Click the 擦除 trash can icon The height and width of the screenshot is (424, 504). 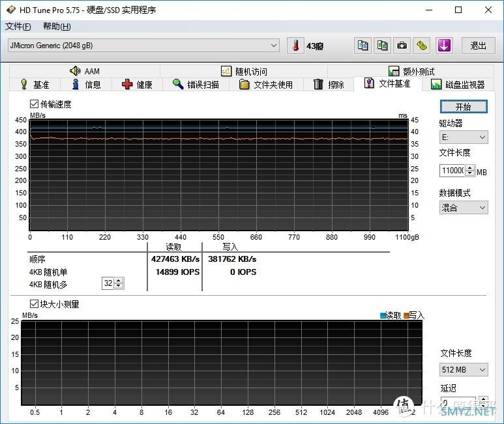coord(318,84)
